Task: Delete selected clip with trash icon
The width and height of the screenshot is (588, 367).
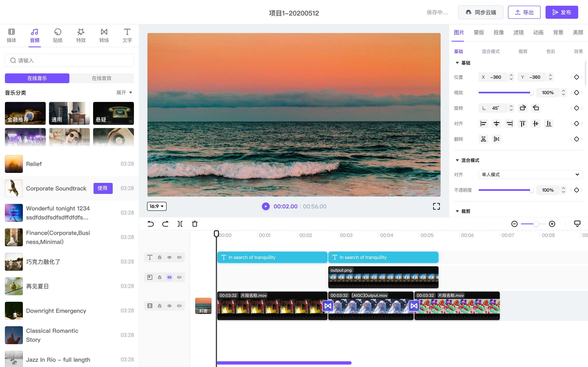Action: click(x=195, y=224)
